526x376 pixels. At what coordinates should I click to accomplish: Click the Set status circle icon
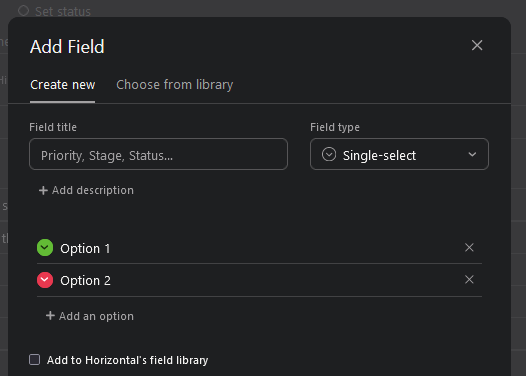23,10
